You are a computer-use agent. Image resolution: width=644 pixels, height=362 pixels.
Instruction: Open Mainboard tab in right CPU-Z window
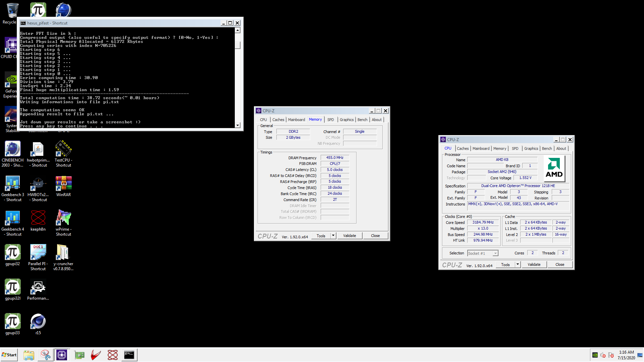point(481,148)
